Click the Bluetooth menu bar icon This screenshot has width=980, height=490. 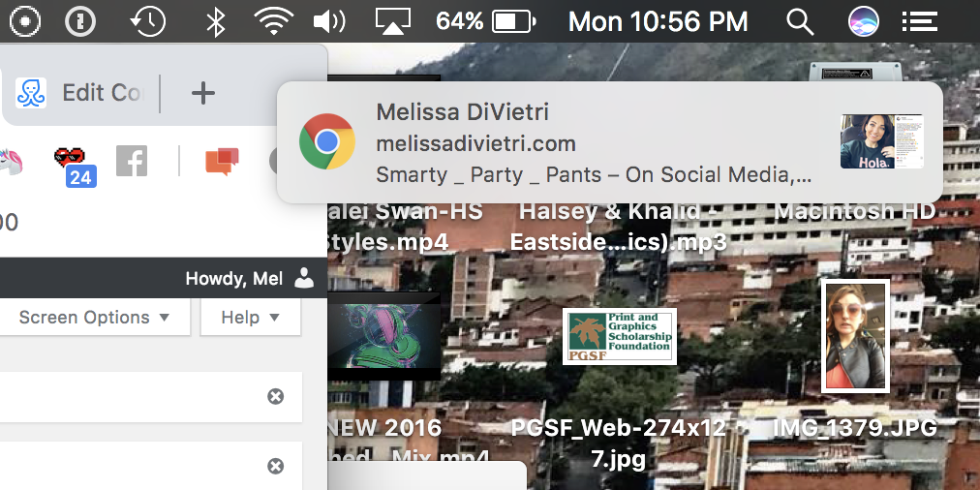[x=215, y=21]
